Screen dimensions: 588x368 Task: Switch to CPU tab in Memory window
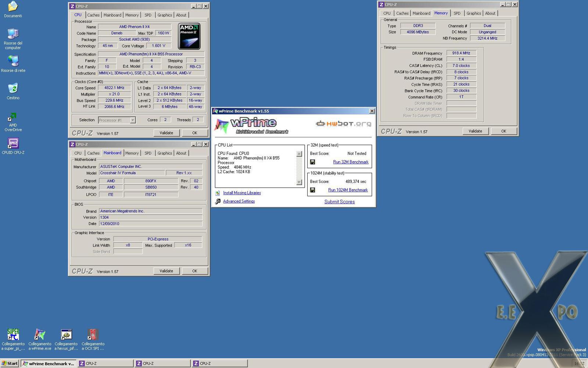(387, 13)
